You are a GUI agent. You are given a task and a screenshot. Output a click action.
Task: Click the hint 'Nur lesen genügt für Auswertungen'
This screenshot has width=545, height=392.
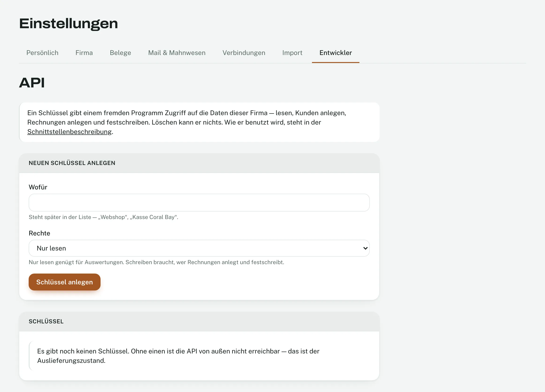coord(156,262)
